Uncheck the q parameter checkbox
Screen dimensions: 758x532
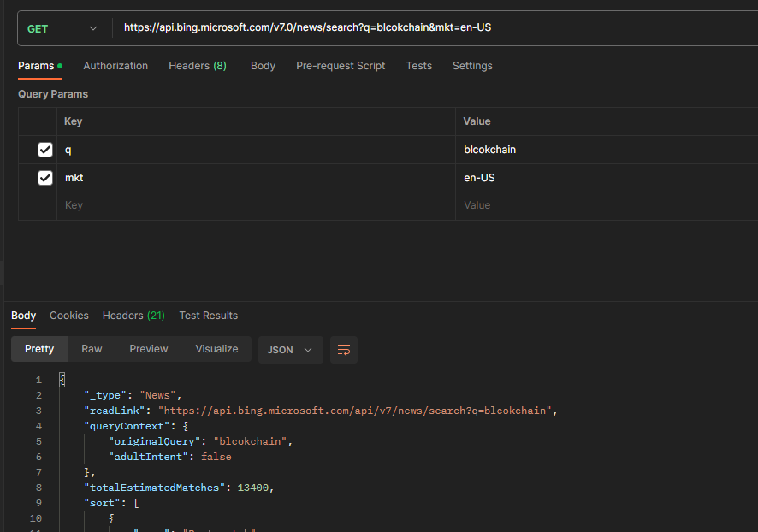[45, 150]
